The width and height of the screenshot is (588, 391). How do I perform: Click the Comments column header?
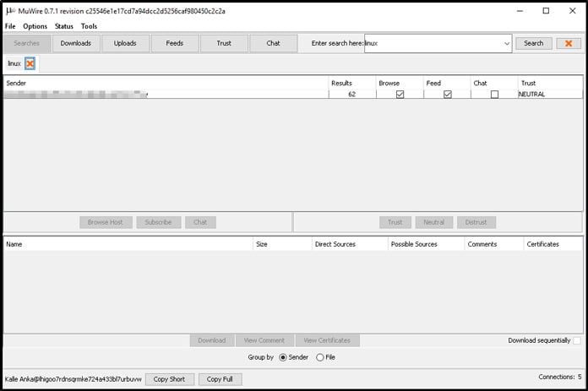pos(494,244)
